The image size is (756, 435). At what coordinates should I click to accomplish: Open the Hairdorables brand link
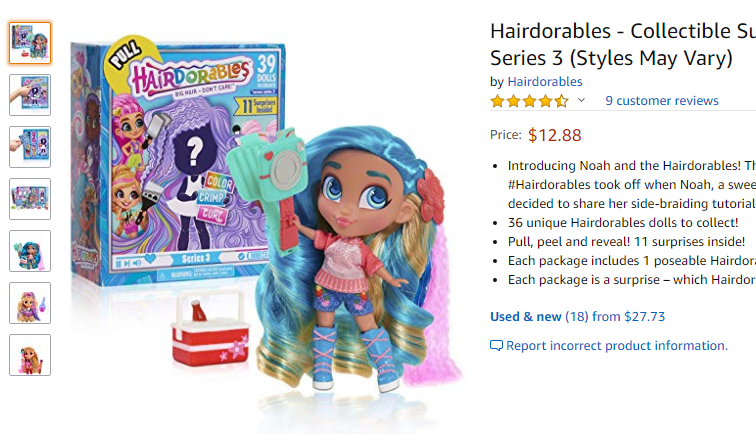(545, 82)
